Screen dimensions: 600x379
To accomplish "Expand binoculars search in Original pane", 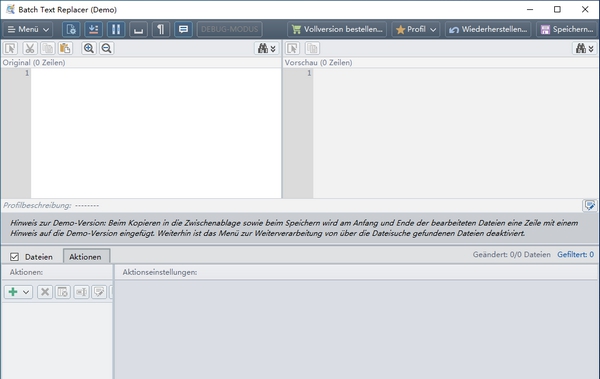I will (267, 48).
